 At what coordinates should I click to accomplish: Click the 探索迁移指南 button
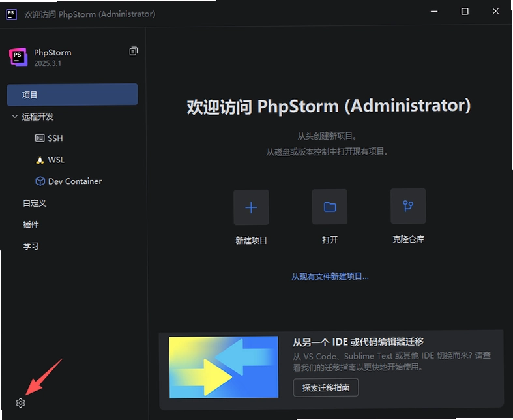(x=325, y=387)
